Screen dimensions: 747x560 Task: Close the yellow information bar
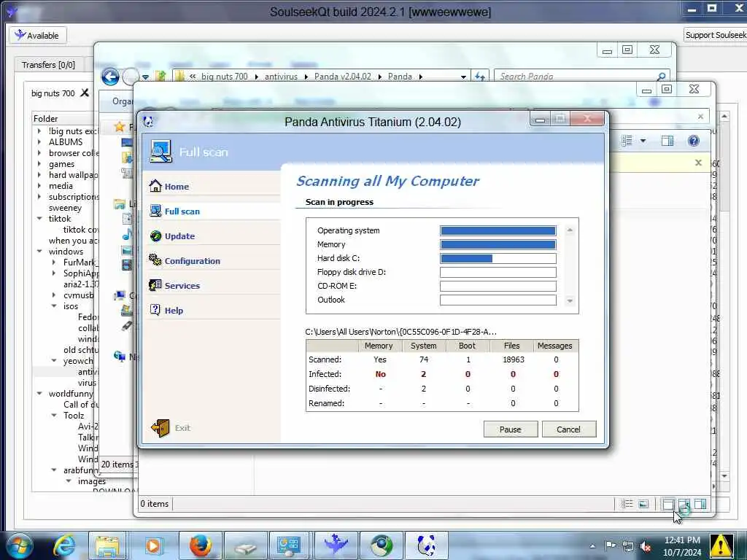[x=698, y=163]
